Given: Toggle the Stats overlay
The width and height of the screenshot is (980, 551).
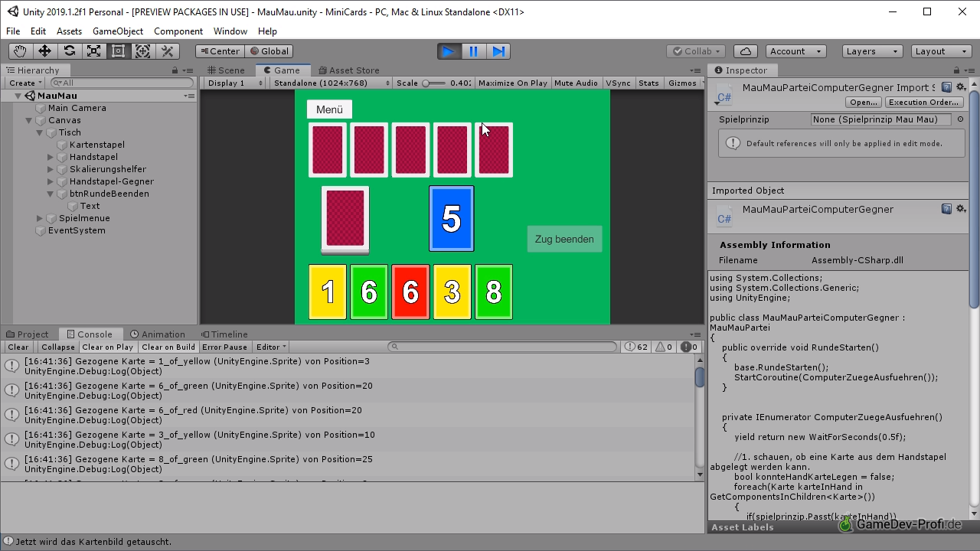Looking at the screenshot, I should 648,83.
